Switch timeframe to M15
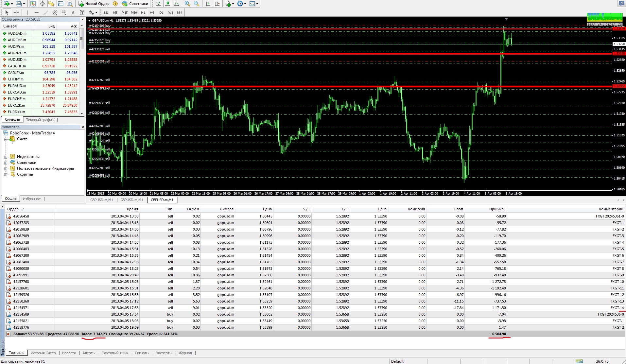Screen dimensions: 626x364 click(x=125, y=12)
